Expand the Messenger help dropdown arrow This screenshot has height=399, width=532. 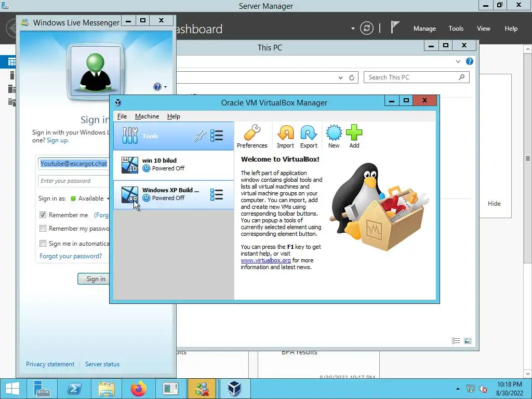pyautogui.click(x=165, y=87)
